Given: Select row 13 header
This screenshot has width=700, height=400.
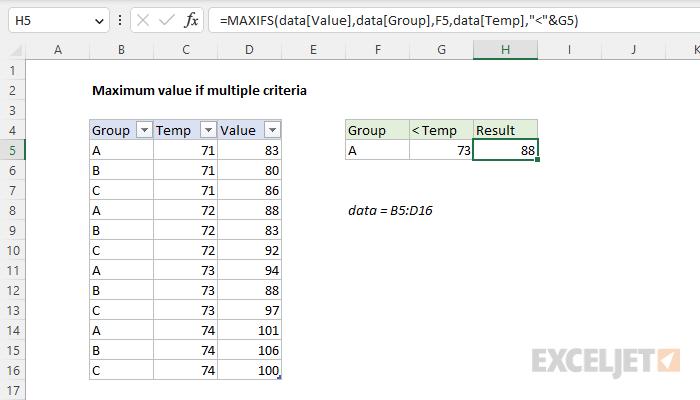Looking at the screenshot, I should click(x=12, y=310).
